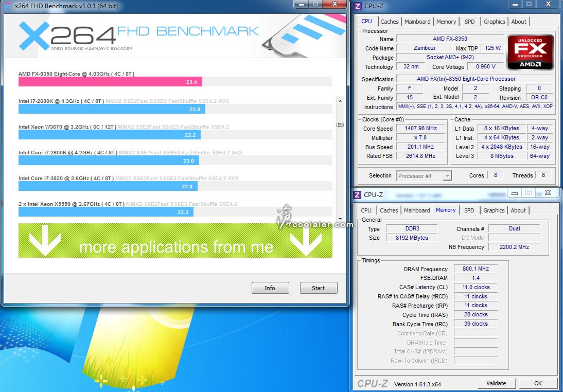Click the CPU-Z title icon in upper window
Viewport: 563px width, 392px height.
click(357, 6)
